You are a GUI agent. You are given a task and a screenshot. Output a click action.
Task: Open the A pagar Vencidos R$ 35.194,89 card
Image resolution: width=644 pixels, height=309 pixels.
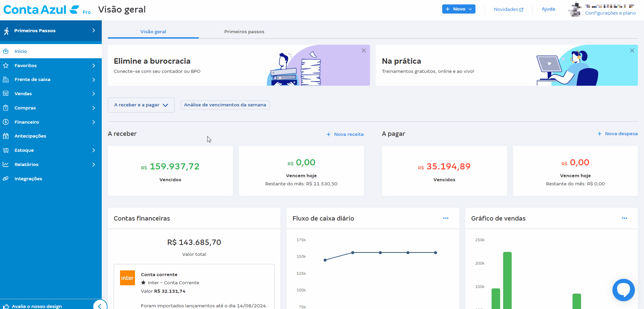click(444, 171)
